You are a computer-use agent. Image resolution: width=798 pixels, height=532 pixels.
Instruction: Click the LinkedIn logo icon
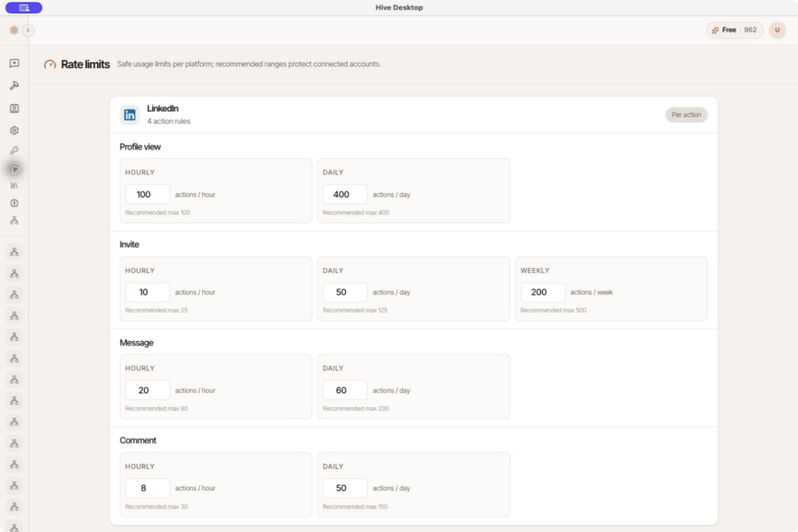click(x=130, y=114)
